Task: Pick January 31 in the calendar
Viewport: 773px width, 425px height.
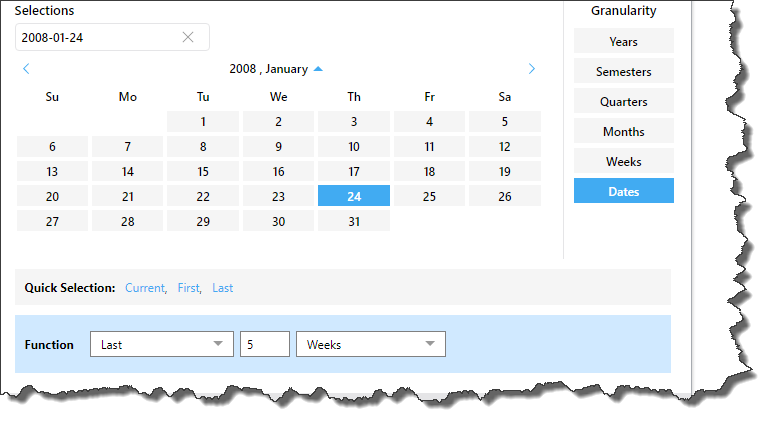Action: tap(354, 221)
